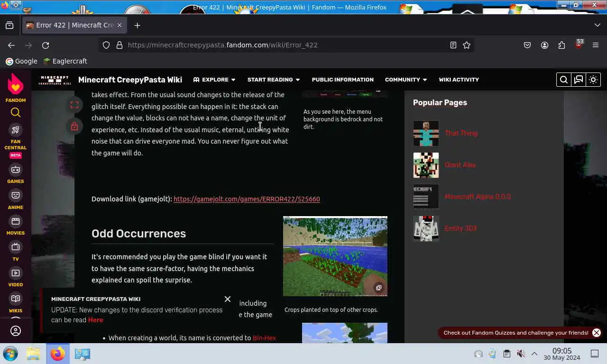Open the Movies sidebar icon
Viewport: 607px width, 364px height.
[x=16, y=221]
